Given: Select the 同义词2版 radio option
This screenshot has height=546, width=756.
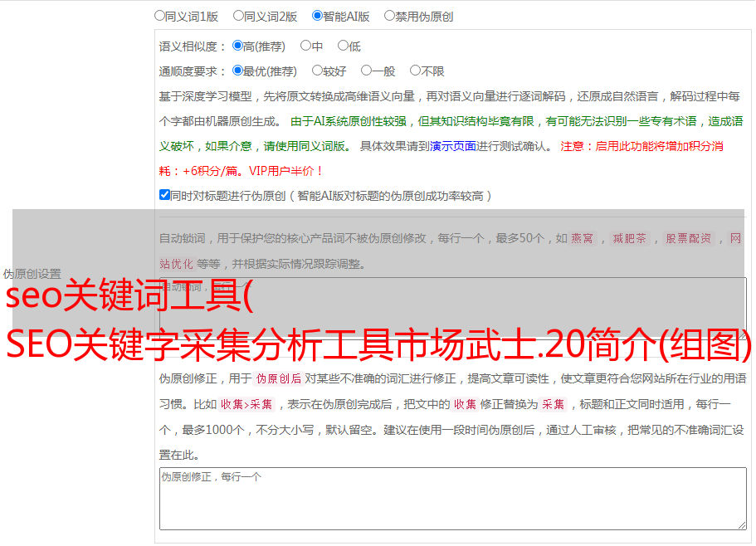Looking at the screenshot, I should click(x=238, y=16).
